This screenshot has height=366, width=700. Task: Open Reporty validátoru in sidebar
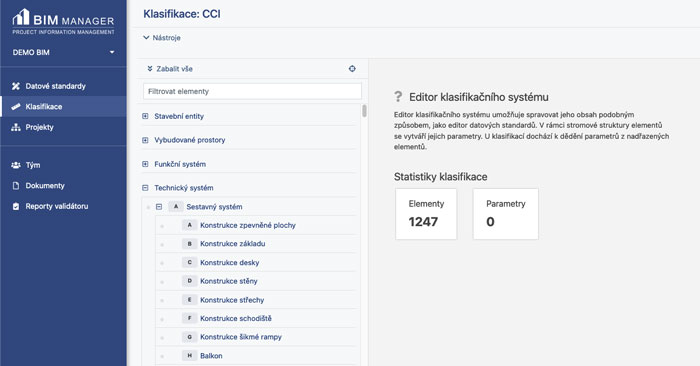click(x=63, y=206)
